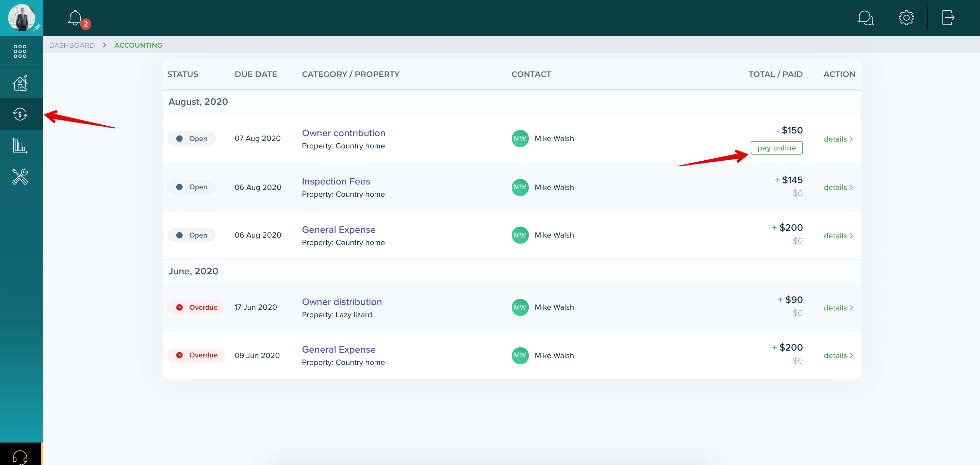Click Mike Walsh in Owner distribution row
The image size is (980, 465).
point(554,307)
